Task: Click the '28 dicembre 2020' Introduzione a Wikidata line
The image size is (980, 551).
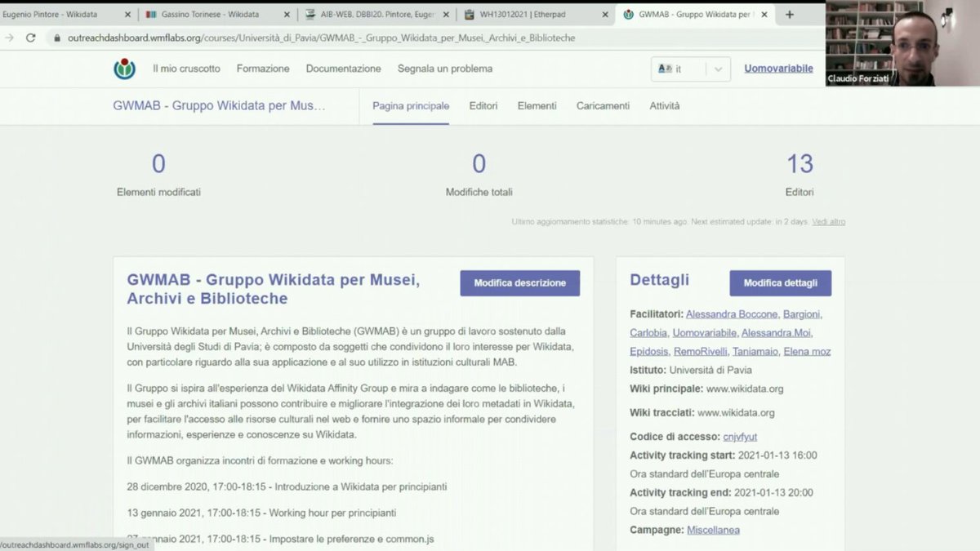Action: pyautogui.click(x=287, y=487)
